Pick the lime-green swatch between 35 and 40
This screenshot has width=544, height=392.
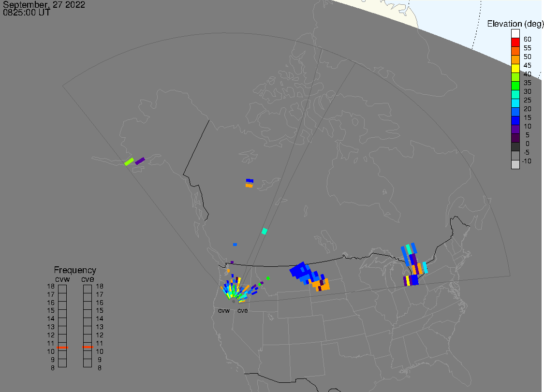pos(515,77)
